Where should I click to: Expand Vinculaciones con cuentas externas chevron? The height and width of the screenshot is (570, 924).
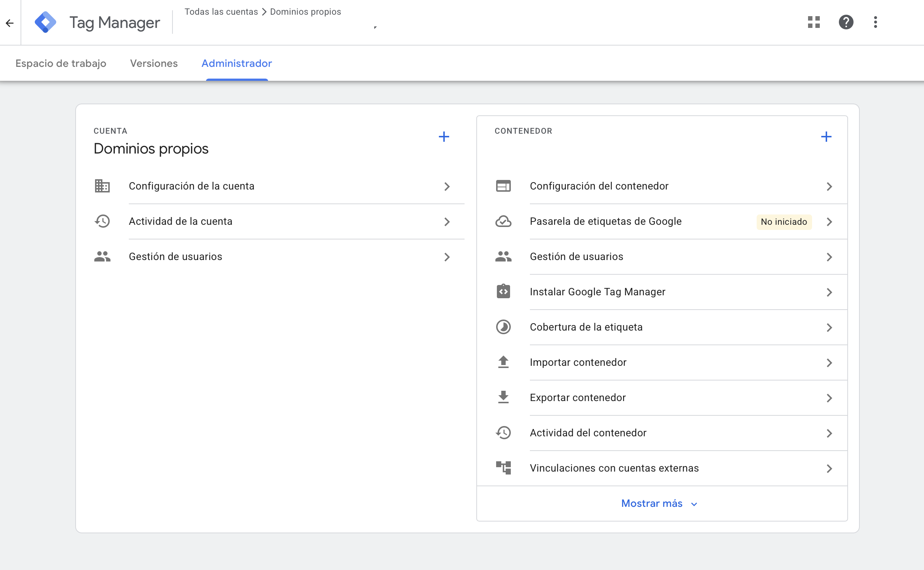[829, 469]
